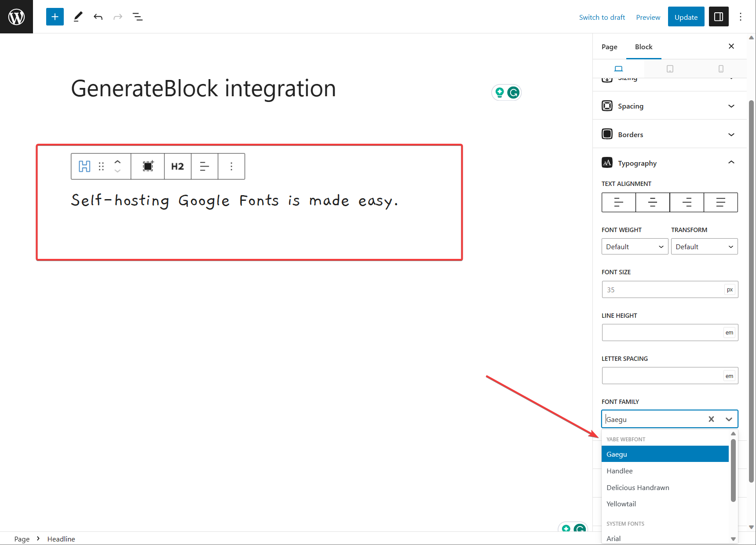This screenshot has height=545, width=756.
Task: Click the Typography panel icon
Action: [607, 163]
